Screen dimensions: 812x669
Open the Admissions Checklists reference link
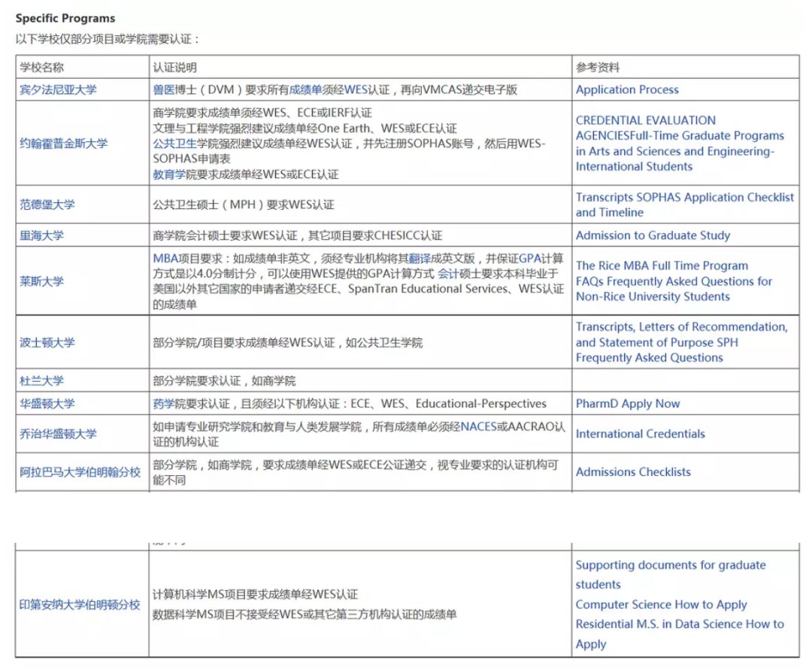click(631, 472)
